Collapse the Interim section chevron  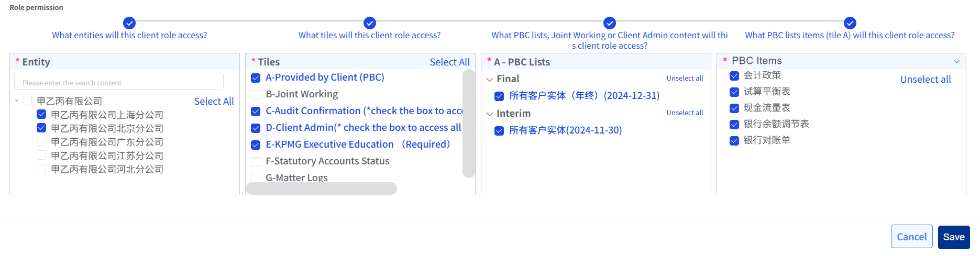pos(490,114)
